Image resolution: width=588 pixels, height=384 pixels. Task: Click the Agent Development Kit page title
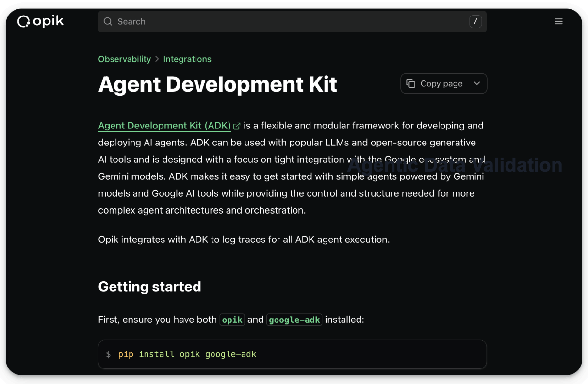(x=218, y=84)
